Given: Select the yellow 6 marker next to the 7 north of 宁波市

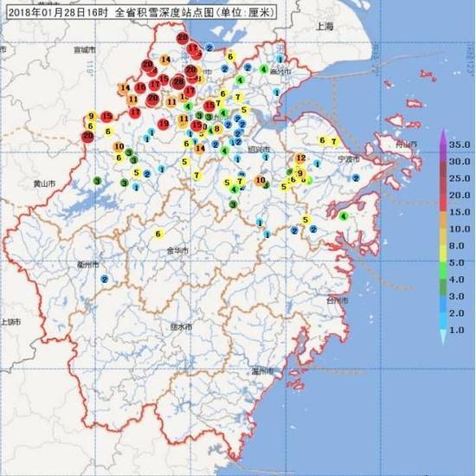Looking at the screenshot, I should point(323,140).
